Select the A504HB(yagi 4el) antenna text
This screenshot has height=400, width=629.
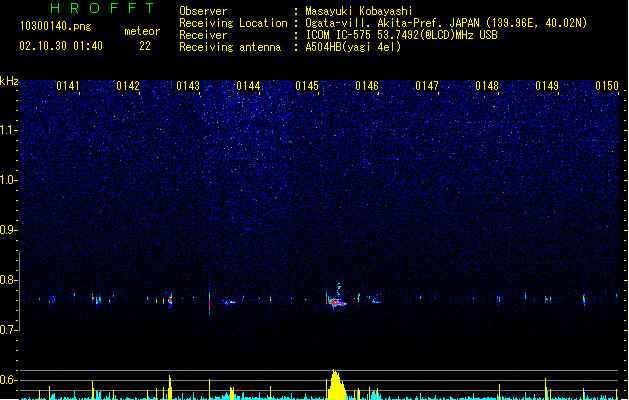click(353, 47)
